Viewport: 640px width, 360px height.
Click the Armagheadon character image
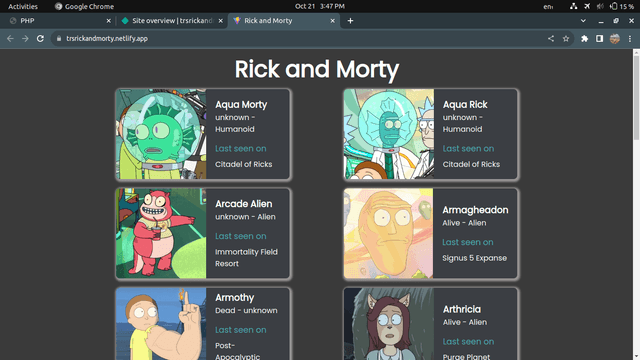pos(389,233)
